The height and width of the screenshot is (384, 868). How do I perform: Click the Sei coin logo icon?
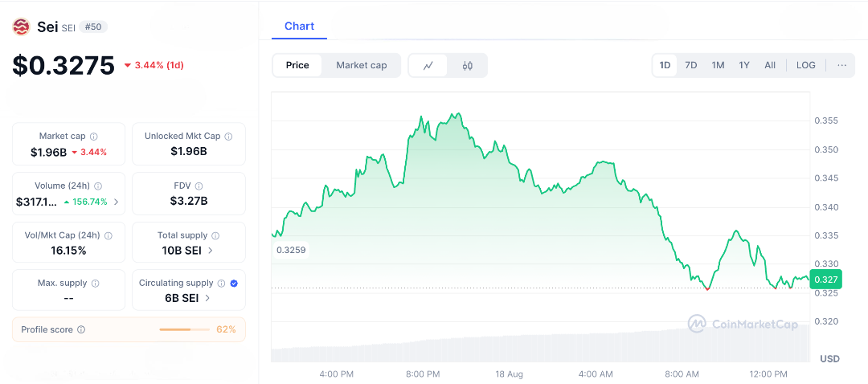click(x=21, y=27)
